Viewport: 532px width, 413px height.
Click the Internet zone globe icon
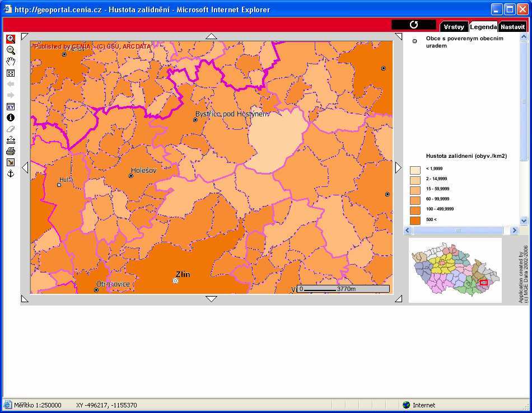click(406, 405)
